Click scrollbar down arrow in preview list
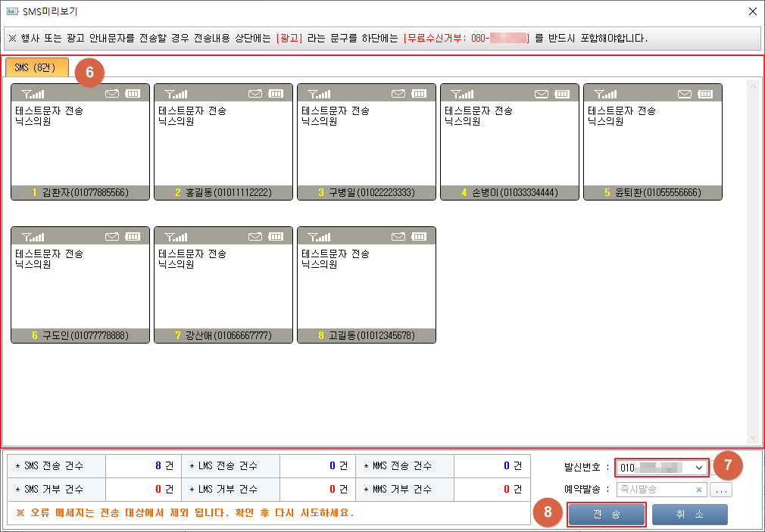This screenshot has width=765, height=532. 752,437
